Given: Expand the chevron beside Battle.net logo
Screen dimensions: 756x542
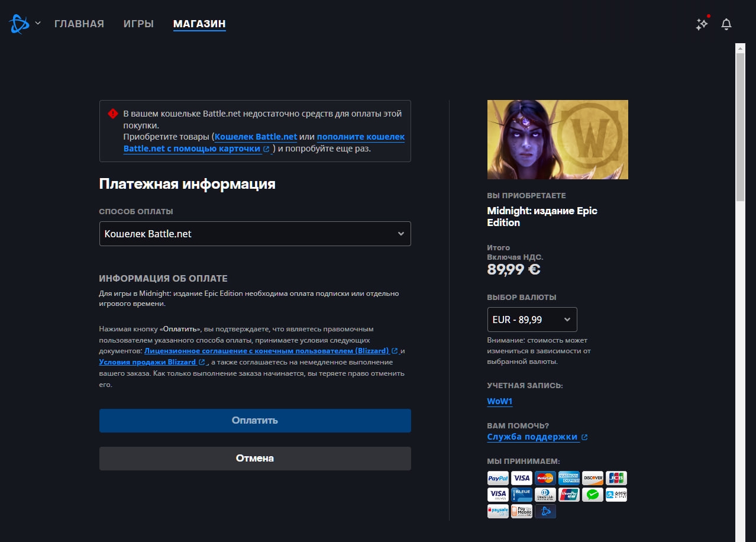Looking at the screenshot, I should pos(38,23).
